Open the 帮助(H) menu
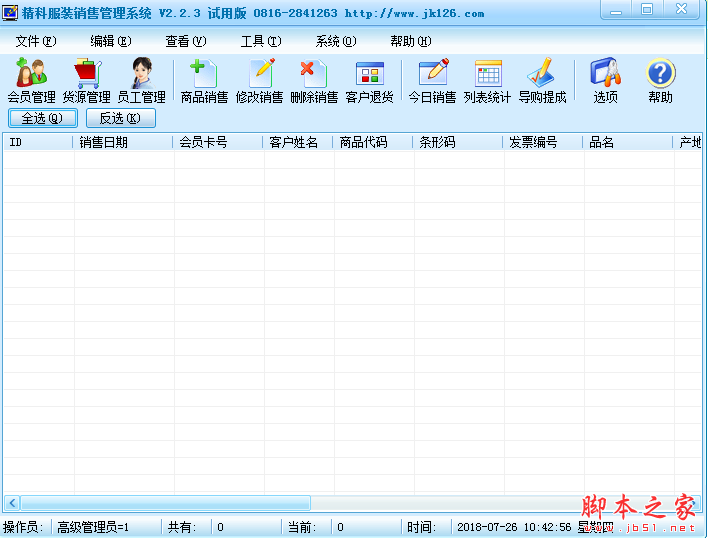This screenshot has height=539, width=708. [x=411, y=42]
